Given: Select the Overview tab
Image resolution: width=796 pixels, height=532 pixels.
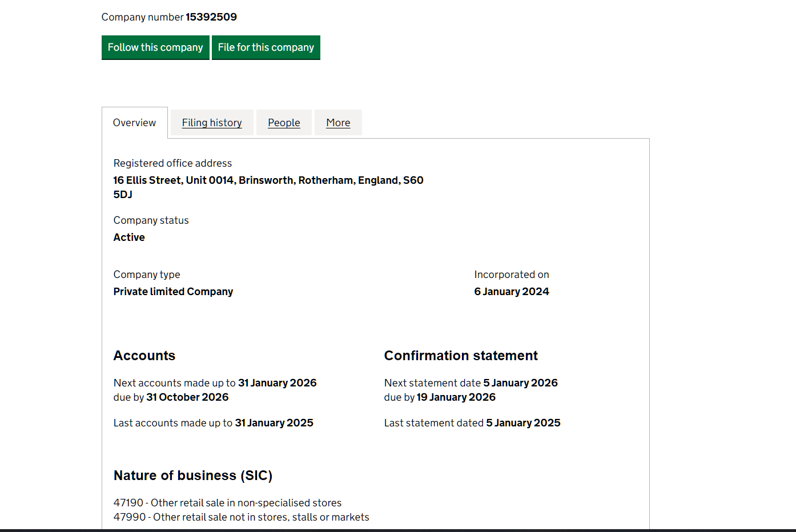Looking at the screenshot, I should coord(134,123).
